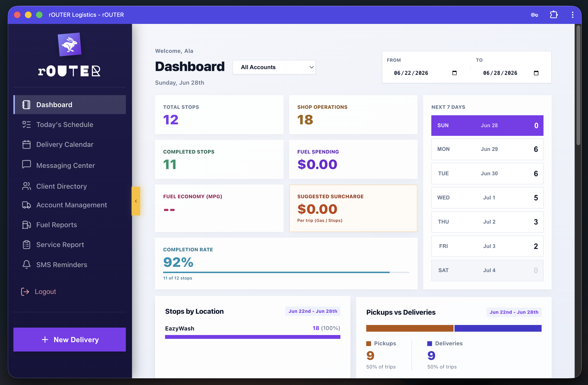Click the Logout link
This screenshot has width=588, height=385.
(x=39, y=292)
